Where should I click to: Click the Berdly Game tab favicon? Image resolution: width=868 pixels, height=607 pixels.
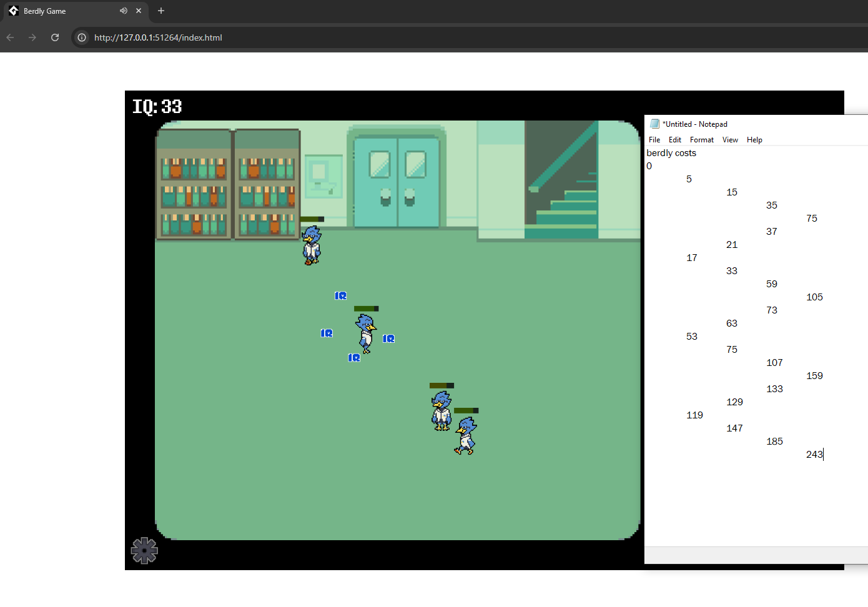click(14, 11)
